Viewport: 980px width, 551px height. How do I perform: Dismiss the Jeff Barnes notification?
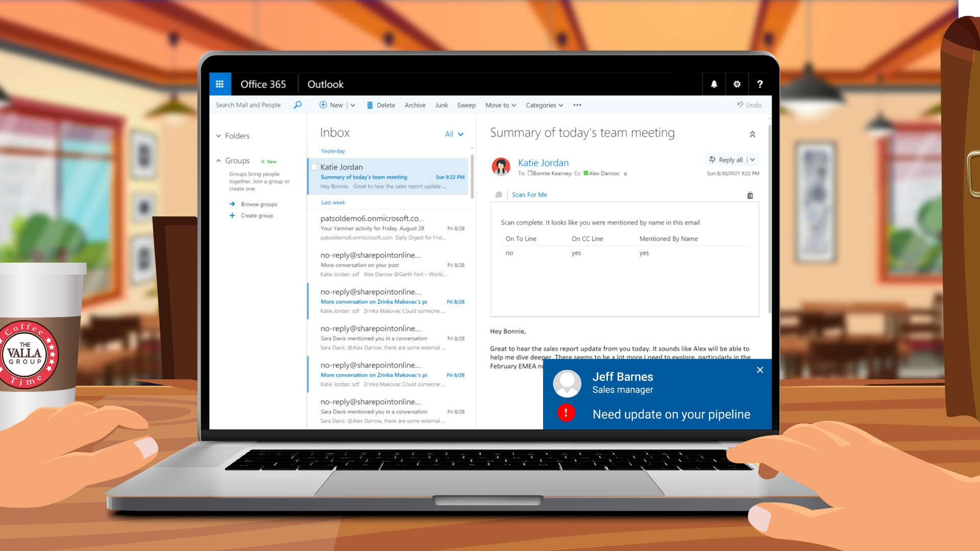coord(760,370)
